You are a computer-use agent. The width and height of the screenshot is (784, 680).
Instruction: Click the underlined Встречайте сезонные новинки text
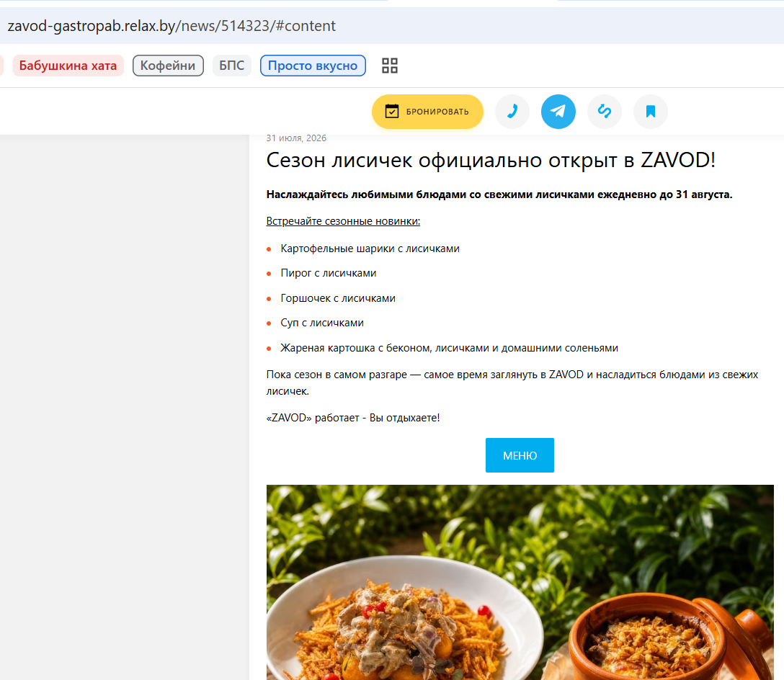[x=343, y=221]
